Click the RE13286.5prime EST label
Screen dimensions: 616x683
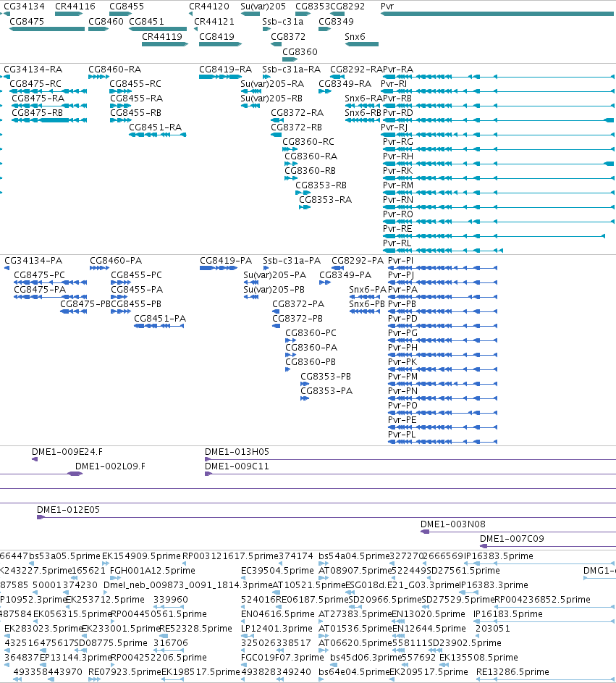(x=512, y=671)
